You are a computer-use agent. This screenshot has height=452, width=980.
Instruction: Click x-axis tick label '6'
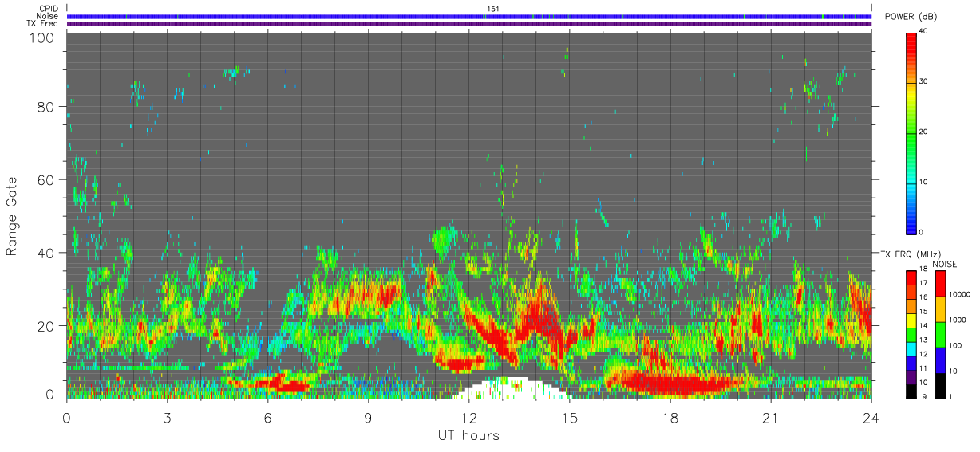[267, 418]
